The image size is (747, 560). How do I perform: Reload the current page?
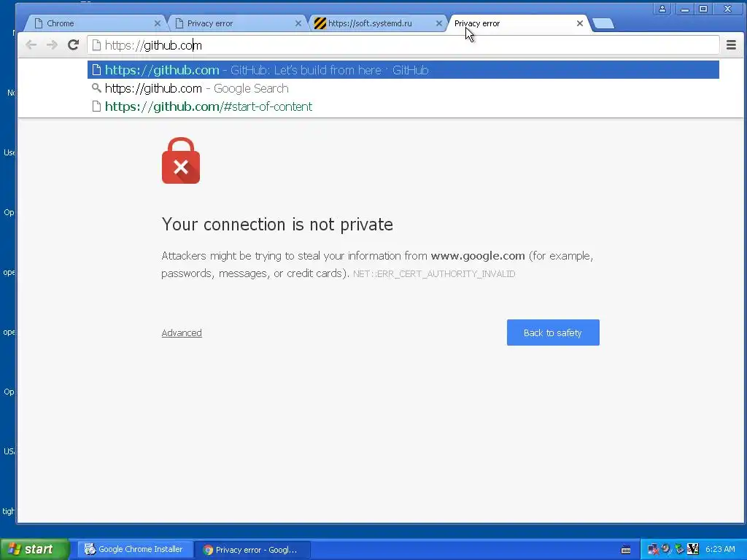pyautogui.click(x=73, y=44)
